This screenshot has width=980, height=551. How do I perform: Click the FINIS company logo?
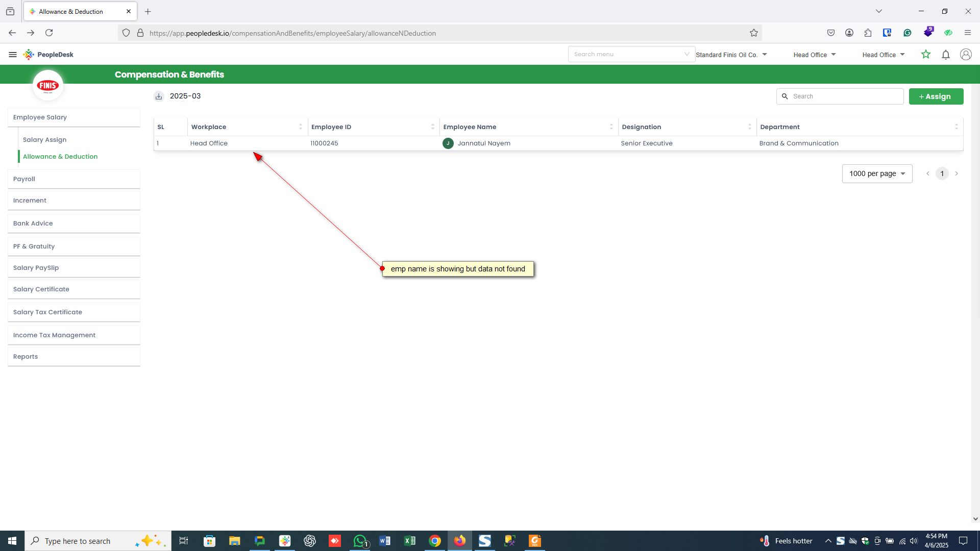[48, 86]
